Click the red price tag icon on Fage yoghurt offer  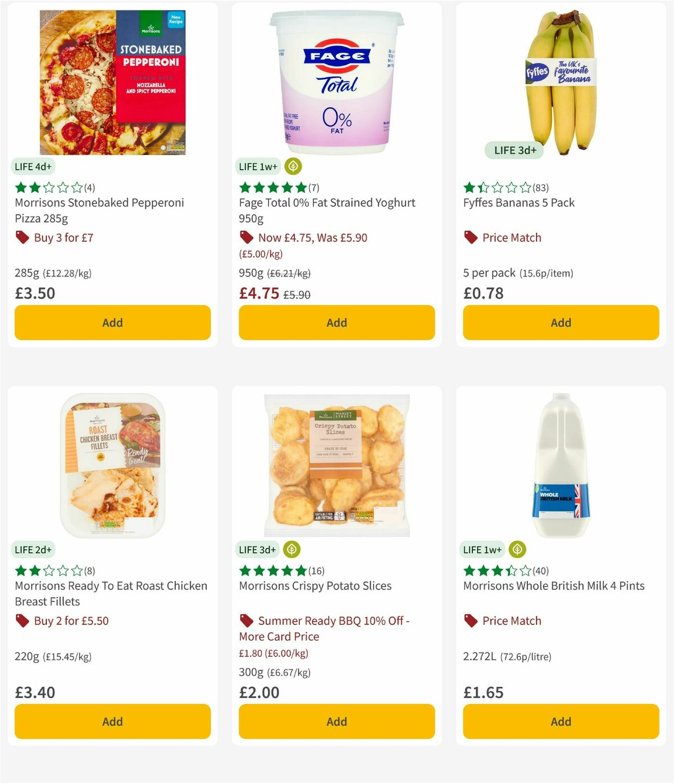pos(246,237)
